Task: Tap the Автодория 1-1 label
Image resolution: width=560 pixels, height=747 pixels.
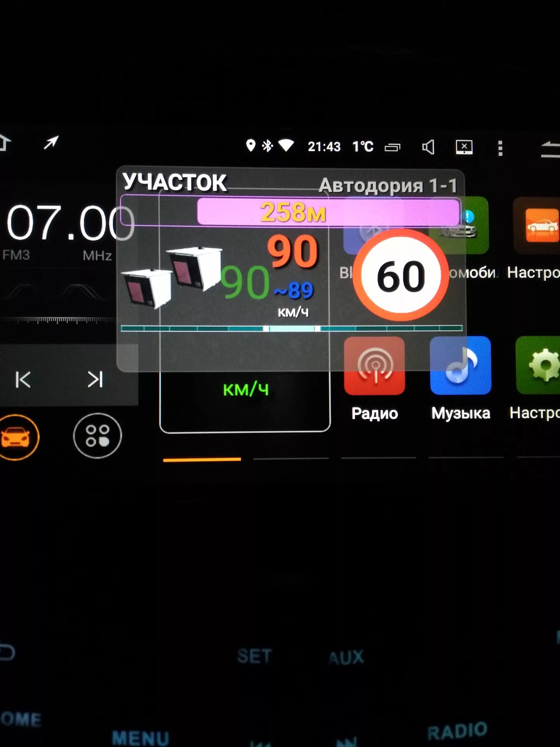Action: click(388, 186)
